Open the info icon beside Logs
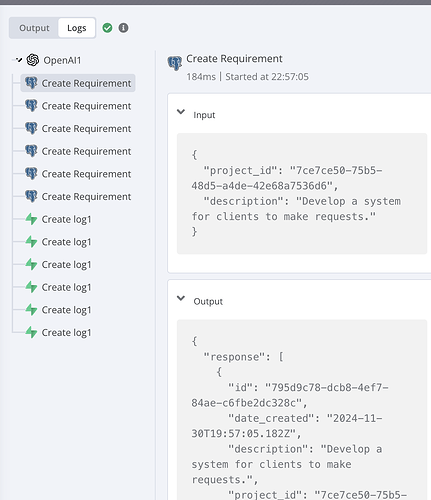Viewport: 431px width, 500px height. coord(123,28)
